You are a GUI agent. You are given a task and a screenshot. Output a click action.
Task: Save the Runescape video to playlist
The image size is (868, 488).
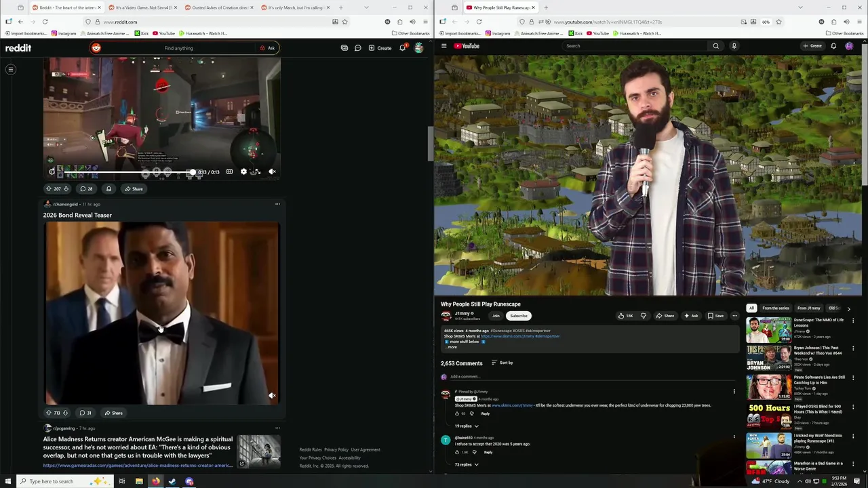click(x=715, y=316)
